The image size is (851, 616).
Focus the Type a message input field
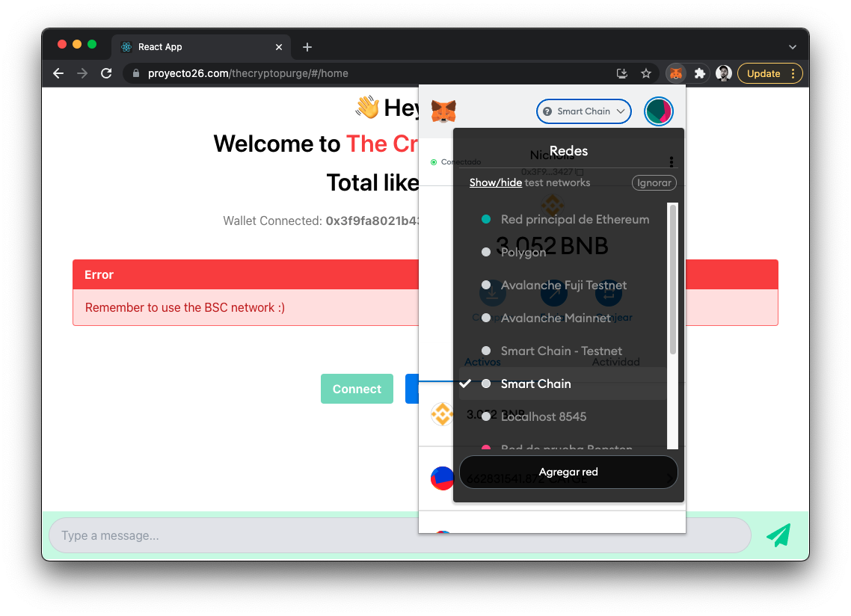click(x=400, y=535)
